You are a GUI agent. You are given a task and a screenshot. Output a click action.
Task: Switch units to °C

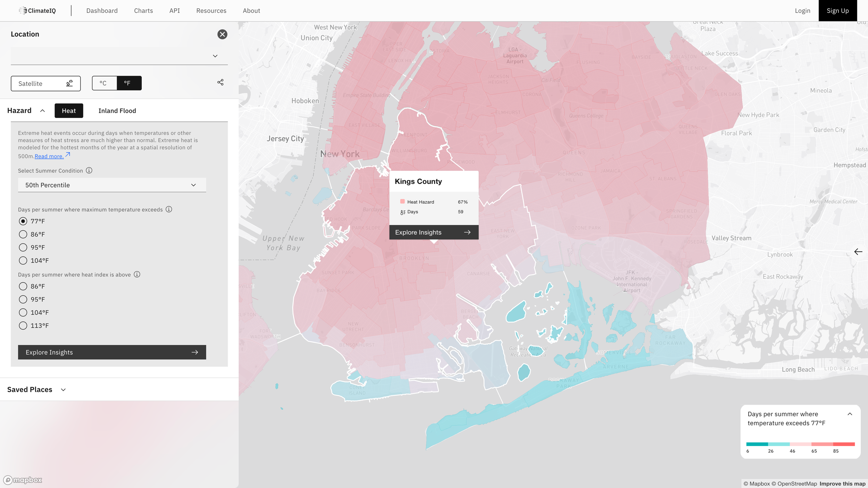tap(104, 83)
